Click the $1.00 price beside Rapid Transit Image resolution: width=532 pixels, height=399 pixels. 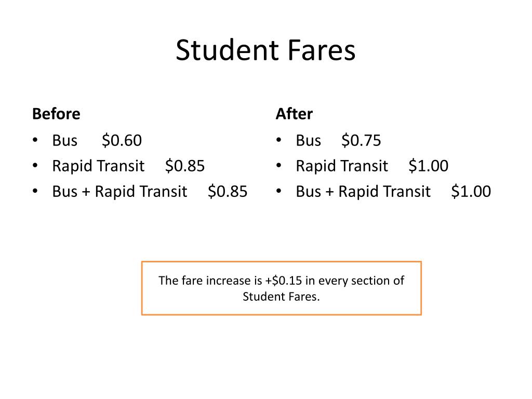(428, 166)
